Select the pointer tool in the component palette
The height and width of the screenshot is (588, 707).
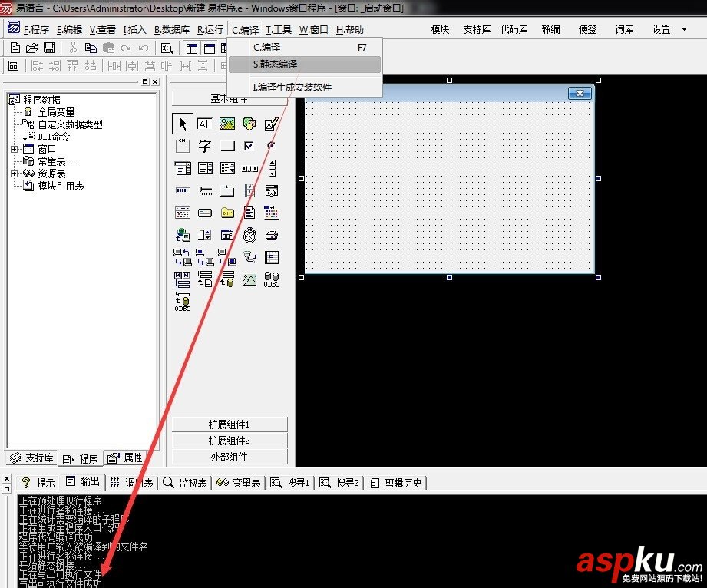183,123
